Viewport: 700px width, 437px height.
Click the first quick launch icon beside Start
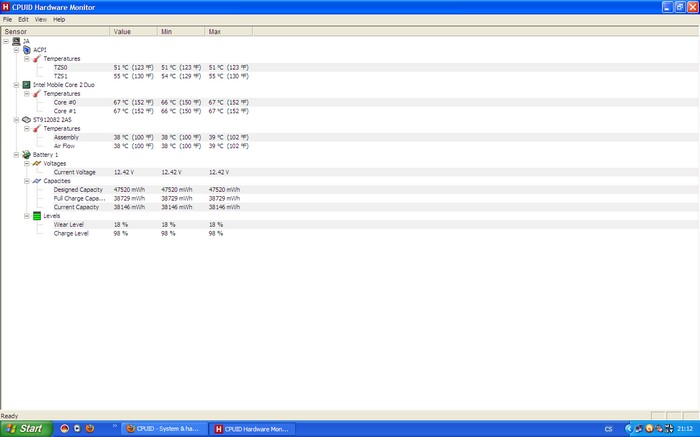point(65,429)
